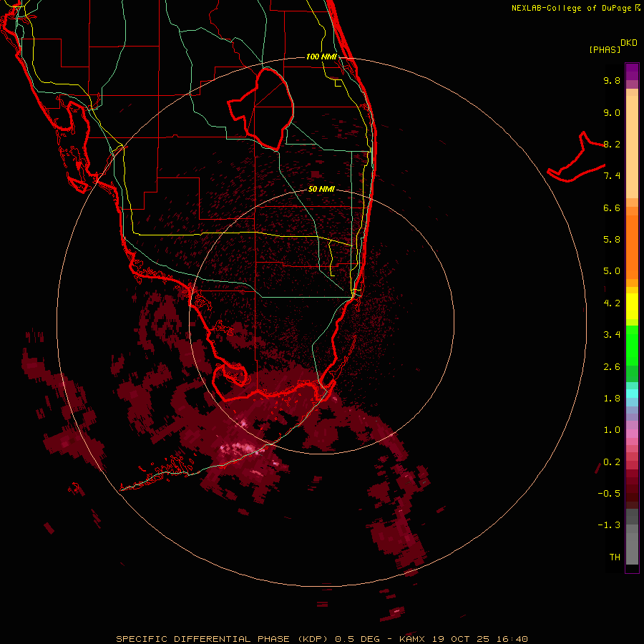Select the 9.0 scale value
The width and height of the screenshot is (644, 644).
click(612, 112)
